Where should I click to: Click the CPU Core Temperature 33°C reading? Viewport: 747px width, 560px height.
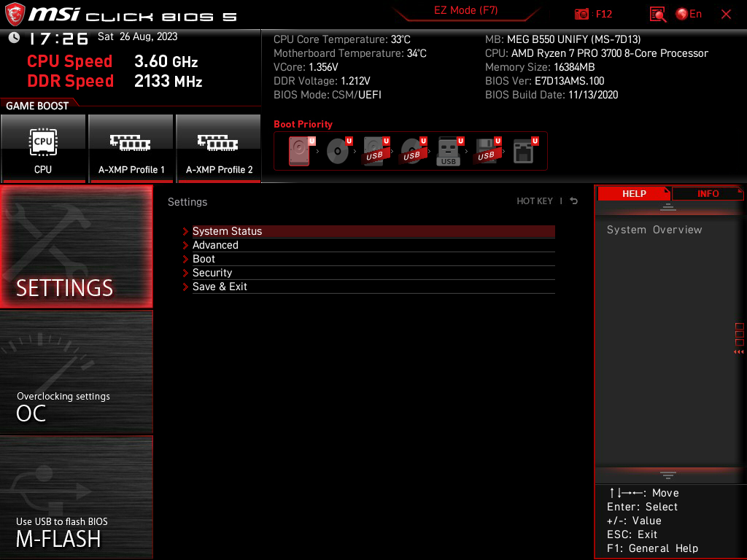click(x=341, y=39)
